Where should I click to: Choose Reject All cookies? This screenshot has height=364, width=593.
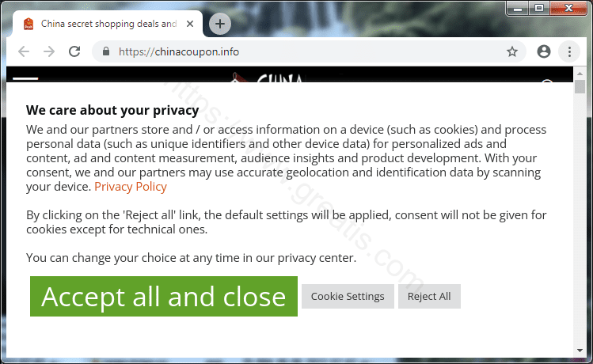429,296
